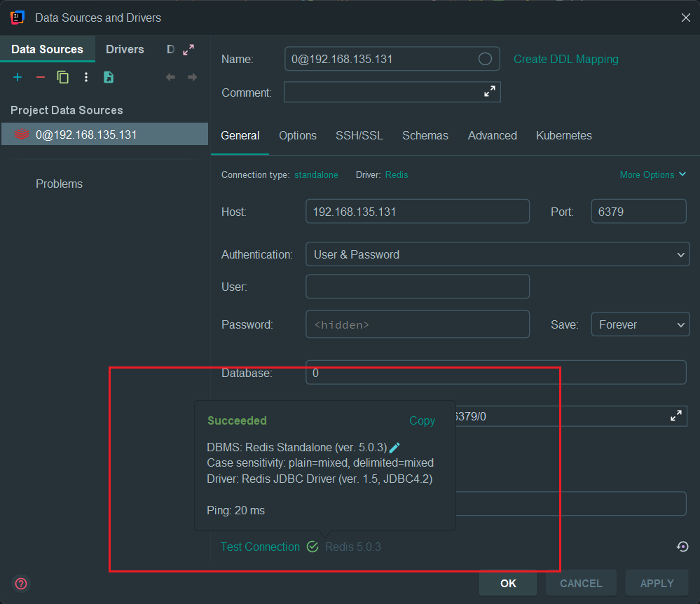Click the Host input field

pos(418,212)
